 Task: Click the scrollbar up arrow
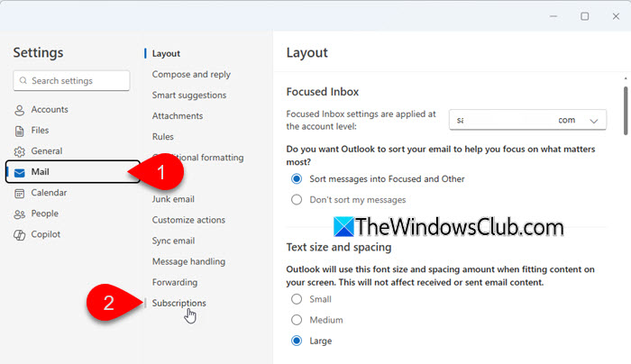tap(626, 78)
